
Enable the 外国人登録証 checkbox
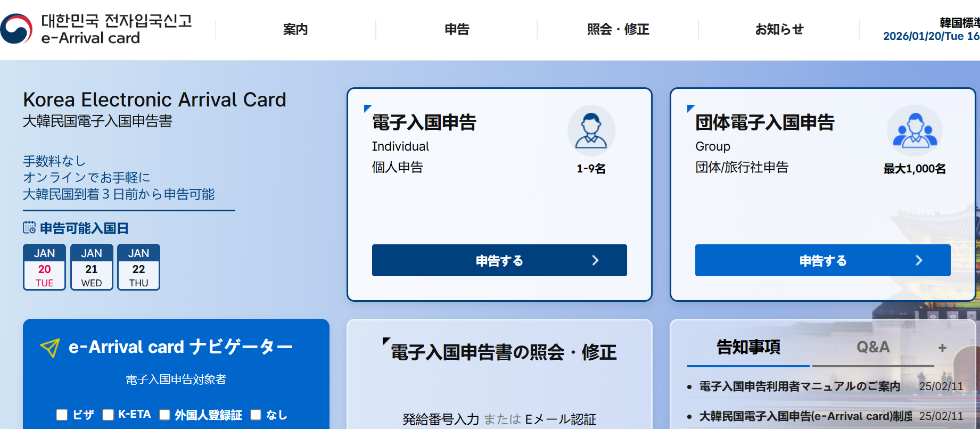(165, 415)
